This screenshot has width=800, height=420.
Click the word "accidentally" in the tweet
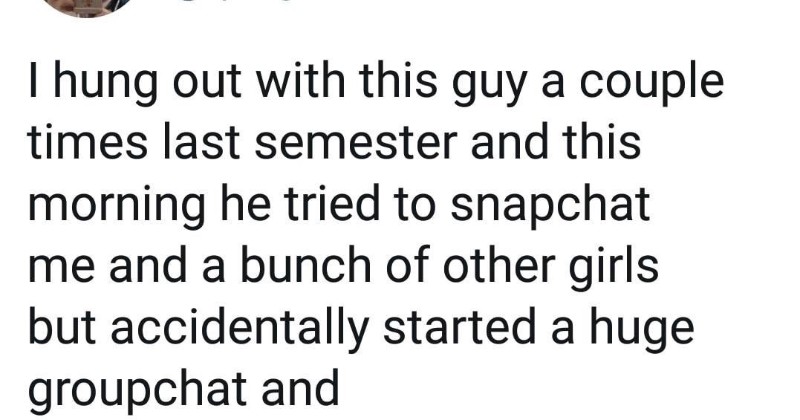(x=244, y=327)
